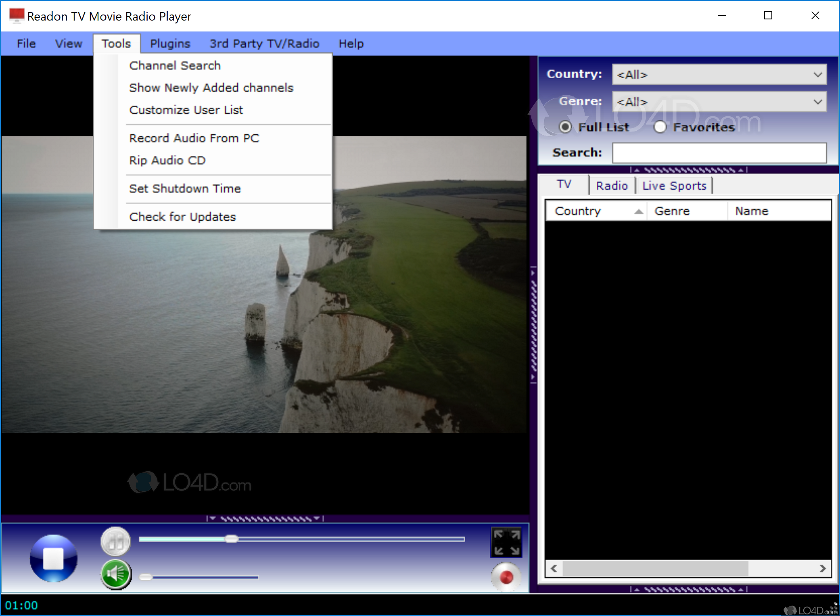The image size is (840, 616).
Task: Start recording with the red record button
Action: (x=506, y=577)
